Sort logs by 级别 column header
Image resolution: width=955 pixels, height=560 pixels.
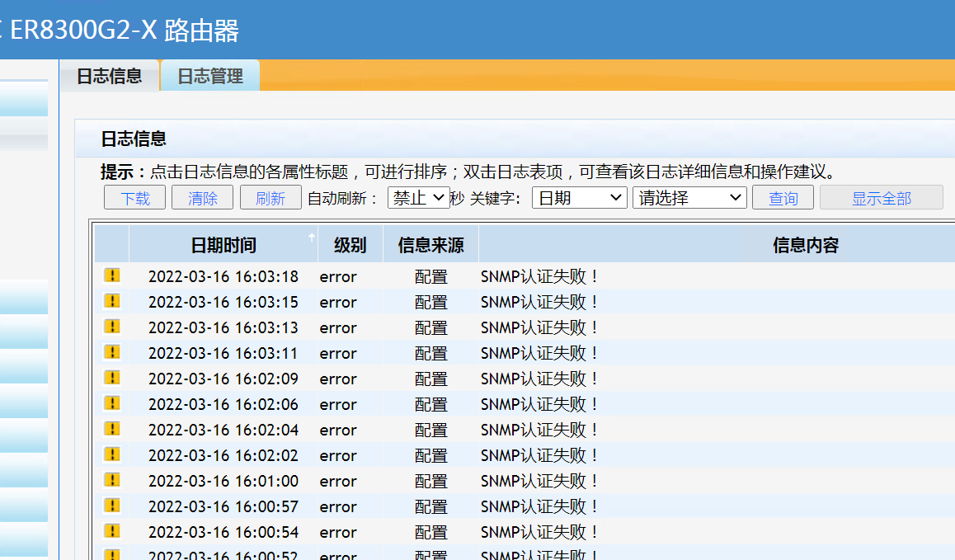pyautogui.click(x=350, y=245)
